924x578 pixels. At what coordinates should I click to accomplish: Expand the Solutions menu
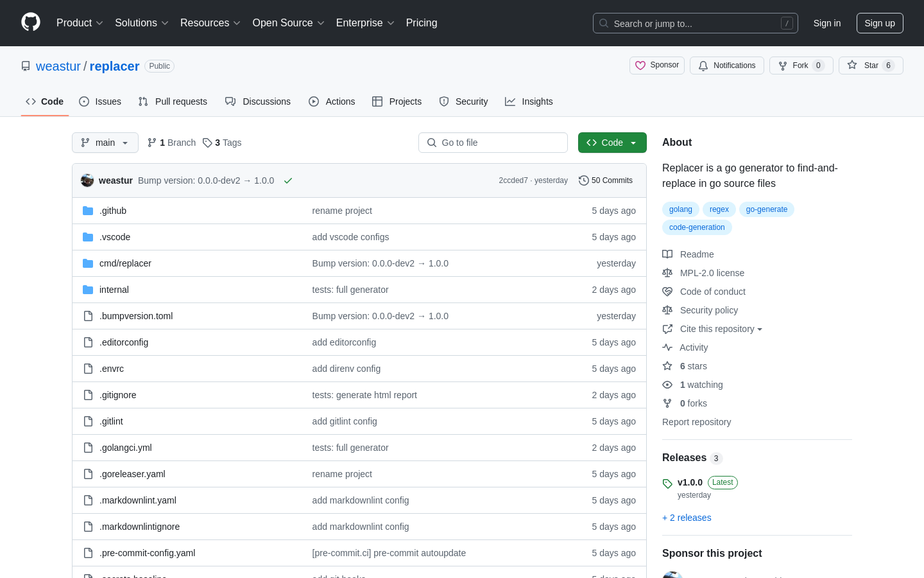[x=142, y=23]
